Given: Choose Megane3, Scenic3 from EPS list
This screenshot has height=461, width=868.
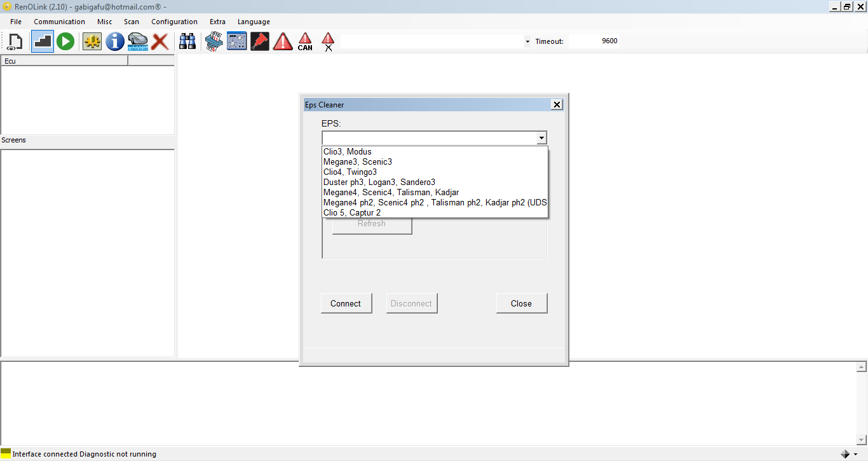Looking at the screenshot, I should click(x=435, y=162).
